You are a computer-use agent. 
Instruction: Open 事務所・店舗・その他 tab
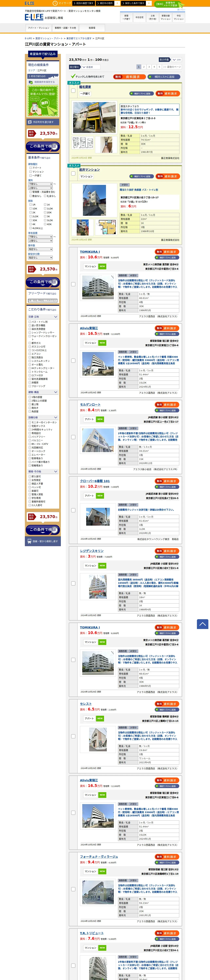pos(66,28)
